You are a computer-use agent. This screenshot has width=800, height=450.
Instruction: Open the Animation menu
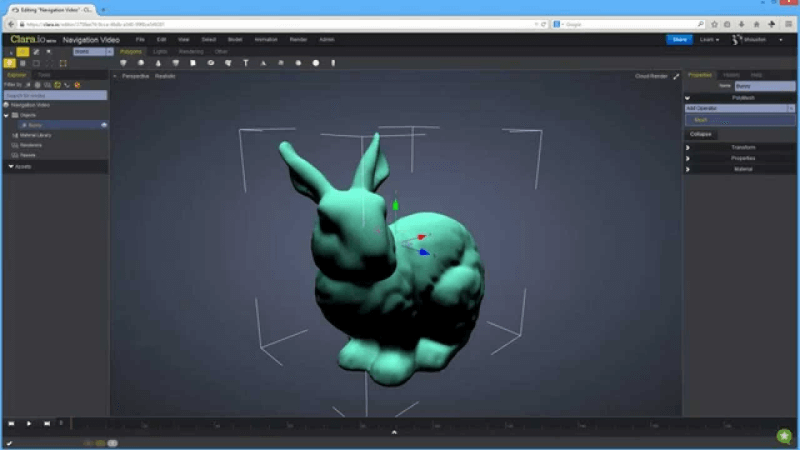[266, 39]
